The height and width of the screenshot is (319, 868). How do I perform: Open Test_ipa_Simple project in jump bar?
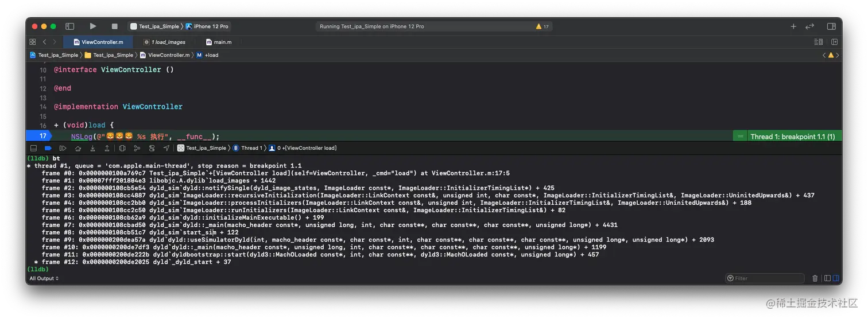point(53,55)
